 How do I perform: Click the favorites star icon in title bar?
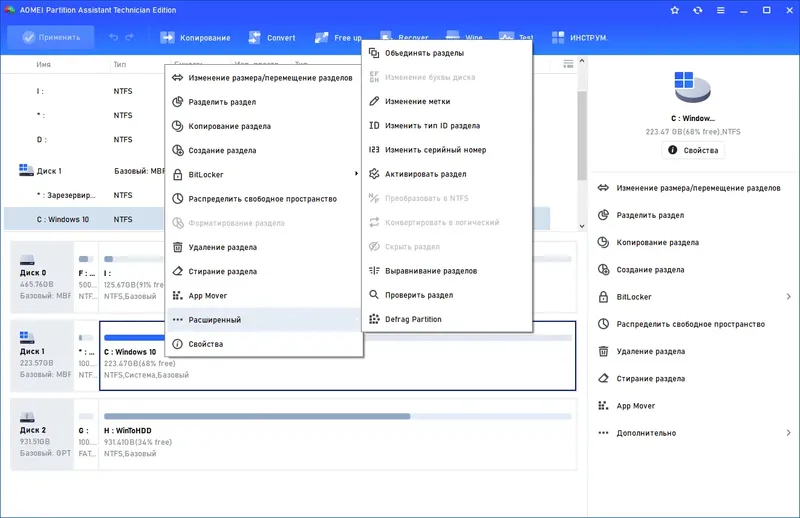point(675,10)
